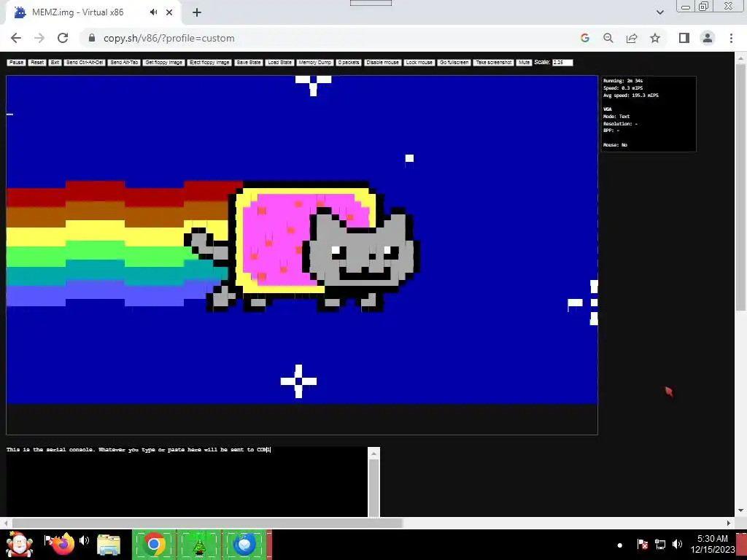The width and height of the screenshot is (747, 560).
Task: Click the Reset button
Action: pos(37,63)
